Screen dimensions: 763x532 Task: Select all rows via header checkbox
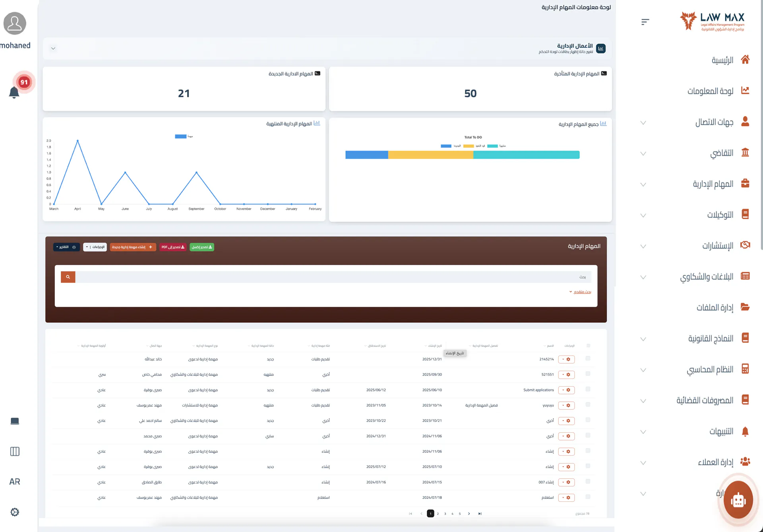pos(588,346)
